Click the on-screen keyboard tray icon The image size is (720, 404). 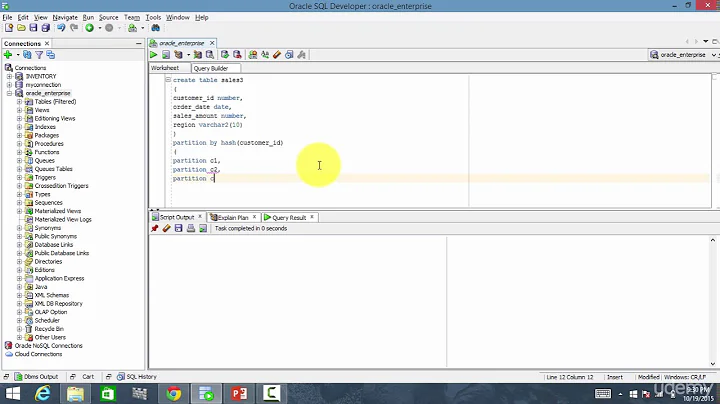coord(602,394)
